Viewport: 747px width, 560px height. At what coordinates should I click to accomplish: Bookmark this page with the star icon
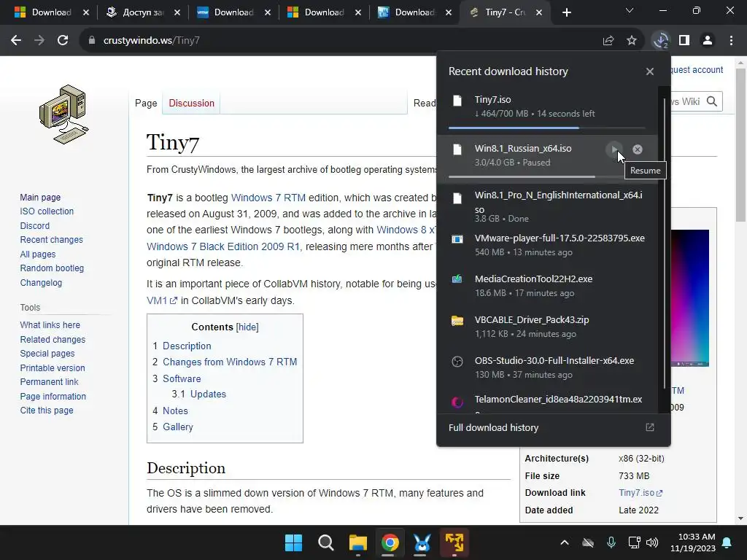[632, 41]
